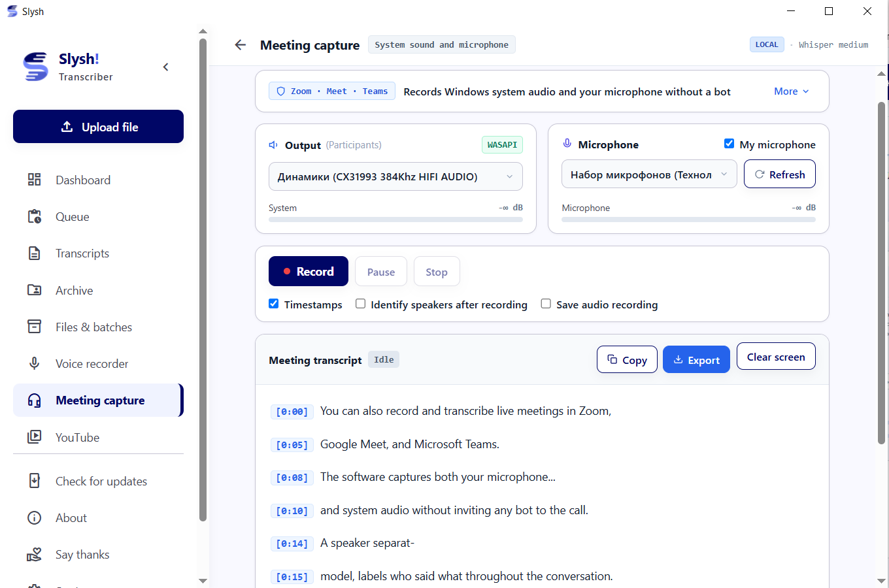Screen dimensions: 889x588
Task: Click the Stop button
Action: coord(437,271)
